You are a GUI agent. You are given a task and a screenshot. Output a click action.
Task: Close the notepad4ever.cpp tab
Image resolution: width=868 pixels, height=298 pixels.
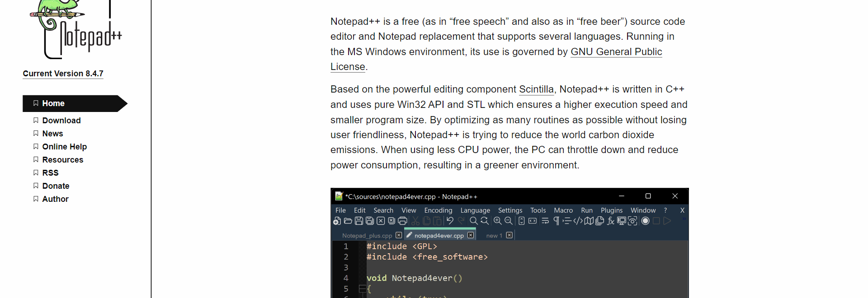coord(471,235)
